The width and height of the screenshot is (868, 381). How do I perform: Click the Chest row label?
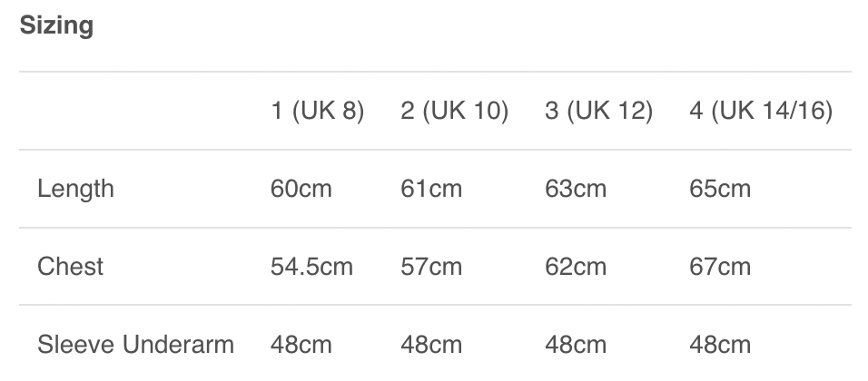(70, 267)
